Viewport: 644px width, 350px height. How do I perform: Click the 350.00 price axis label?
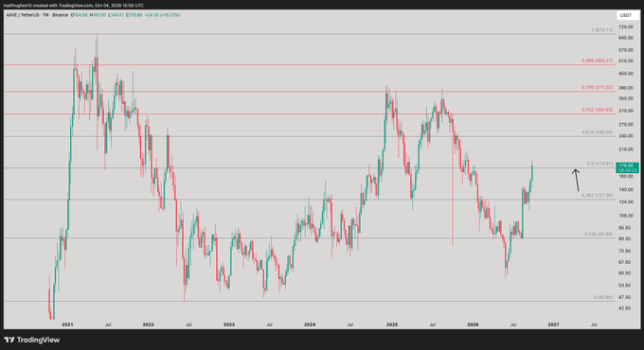point(626,99)
